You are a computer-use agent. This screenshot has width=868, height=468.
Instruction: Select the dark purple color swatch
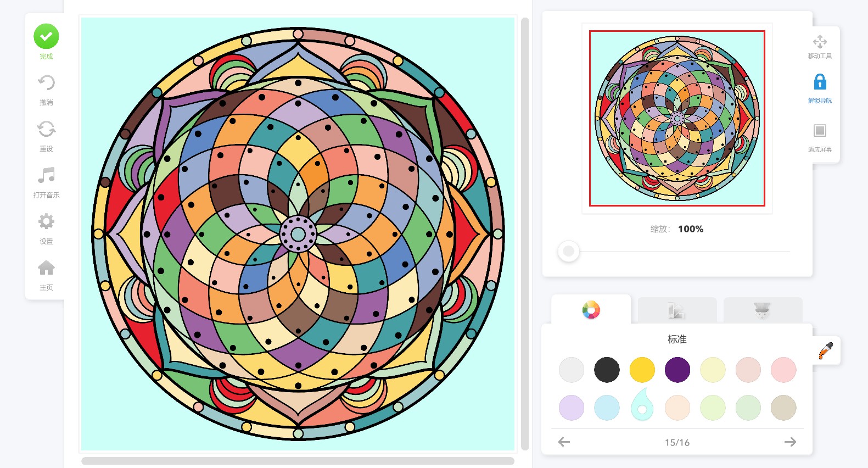point(677,370)
